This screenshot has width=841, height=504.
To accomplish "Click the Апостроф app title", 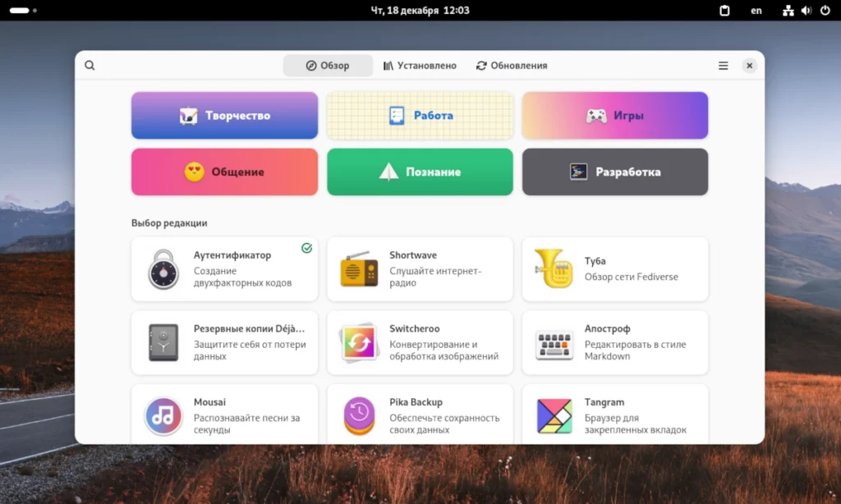I will [607, 328].
